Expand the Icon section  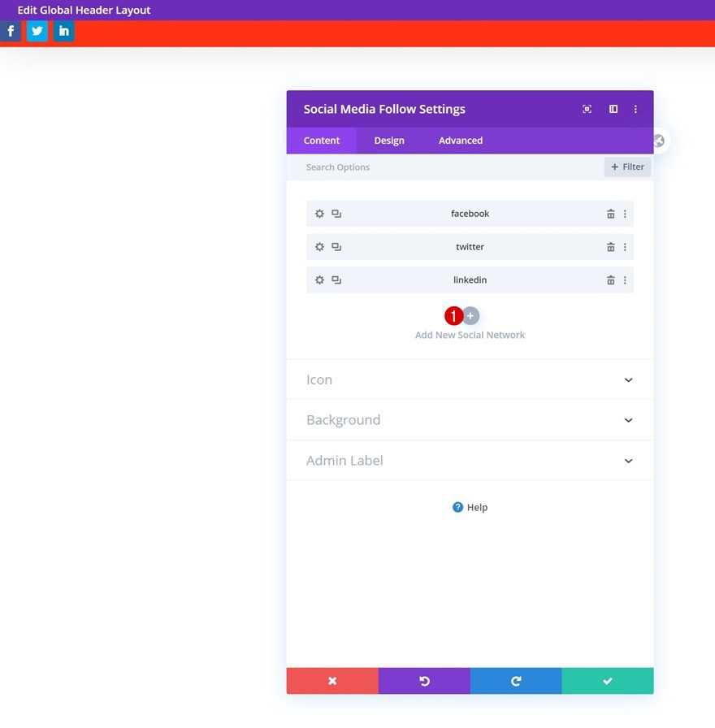(x=470, y=379)
